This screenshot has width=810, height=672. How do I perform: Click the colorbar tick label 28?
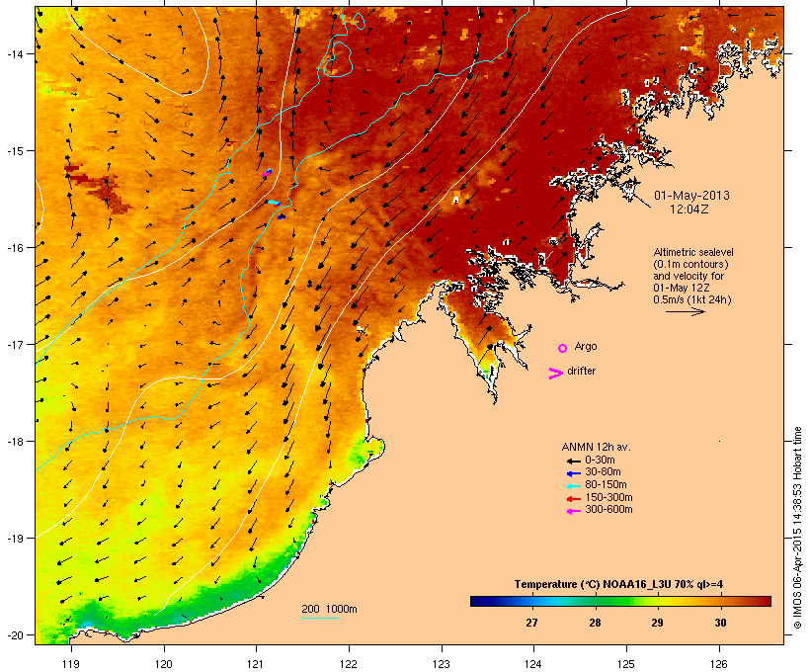point(595,623)
